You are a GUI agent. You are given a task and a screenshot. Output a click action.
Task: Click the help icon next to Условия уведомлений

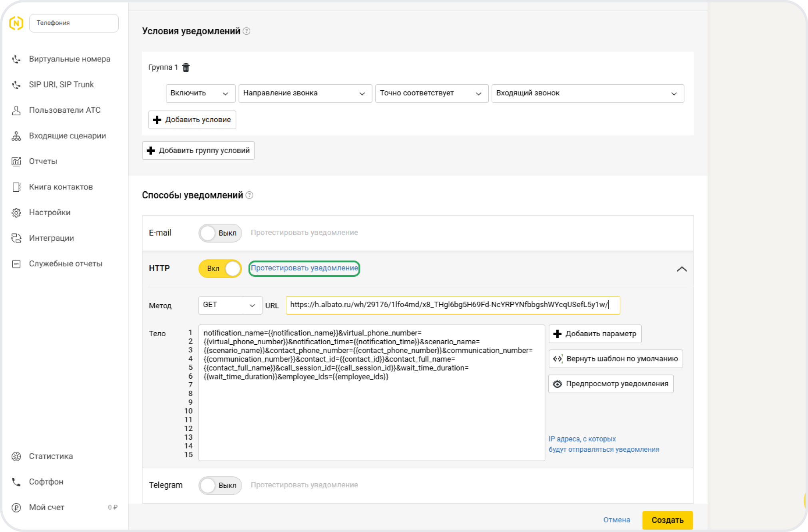click(x=247, y=31)
